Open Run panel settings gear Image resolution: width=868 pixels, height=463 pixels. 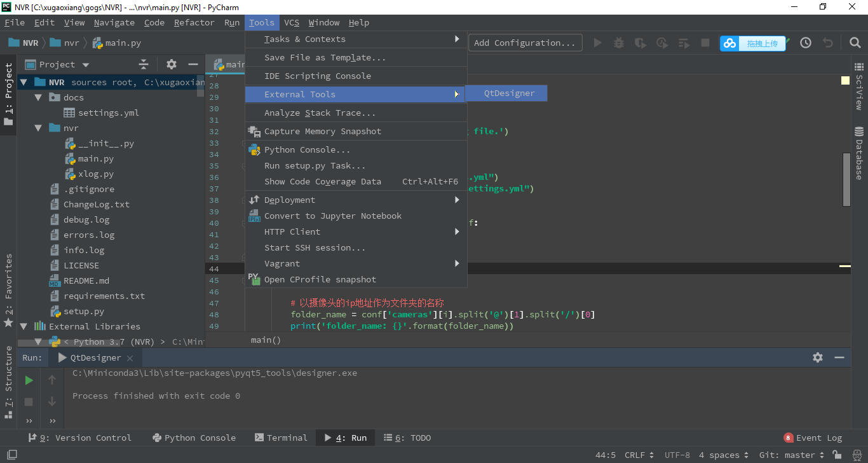[818, 357]
